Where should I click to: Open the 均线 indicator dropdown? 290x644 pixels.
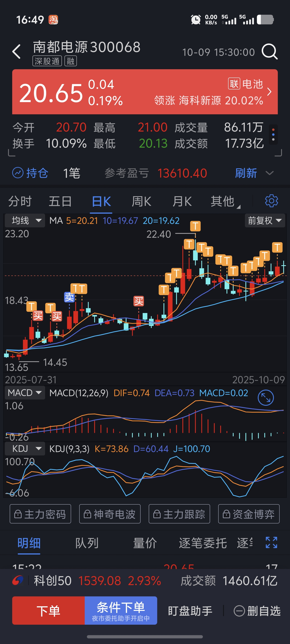coord(25,221)
